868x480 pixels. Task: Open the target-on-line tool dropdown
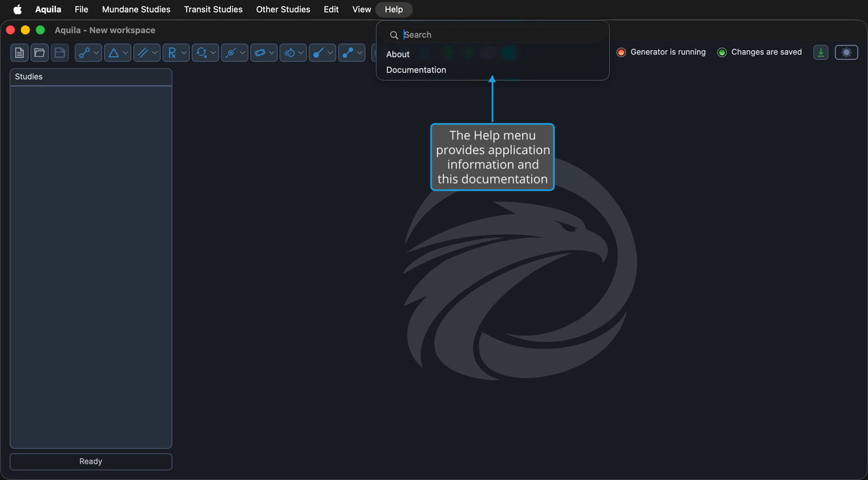click(x=235, y=53)
